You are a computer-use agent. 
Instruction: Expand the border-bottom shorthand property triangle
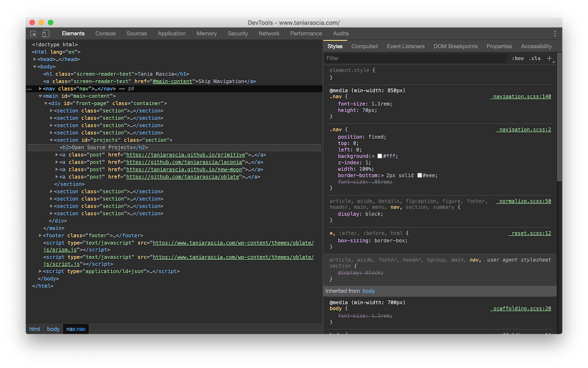tap(383, 176)
